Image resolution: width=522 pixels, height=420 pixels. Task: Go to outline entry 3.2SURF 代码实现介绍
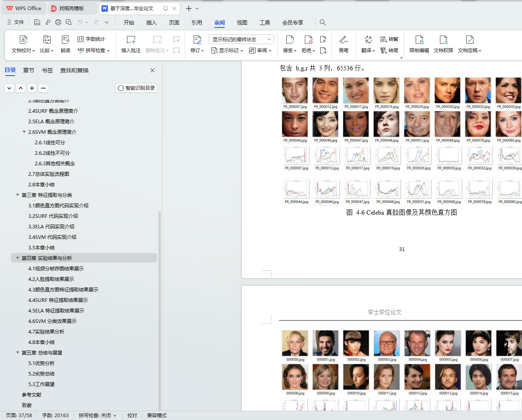(53, 216)
